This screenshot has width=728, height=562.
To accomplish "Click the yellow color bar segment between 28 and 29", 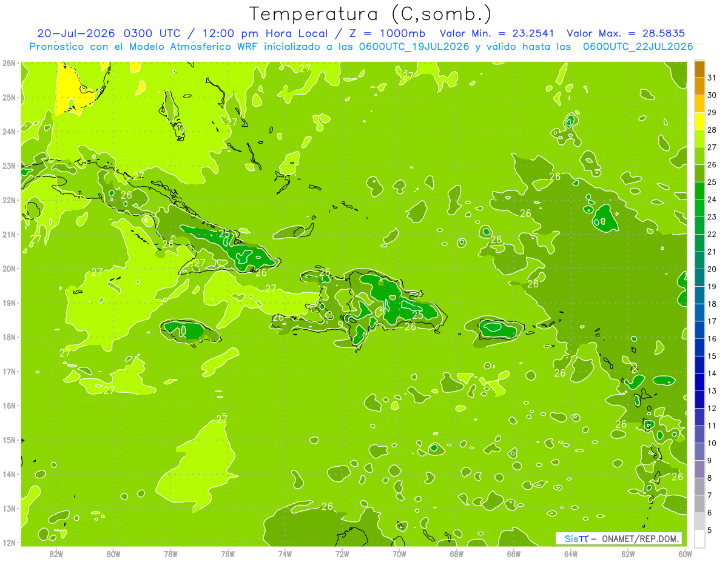I will [699, 121].
